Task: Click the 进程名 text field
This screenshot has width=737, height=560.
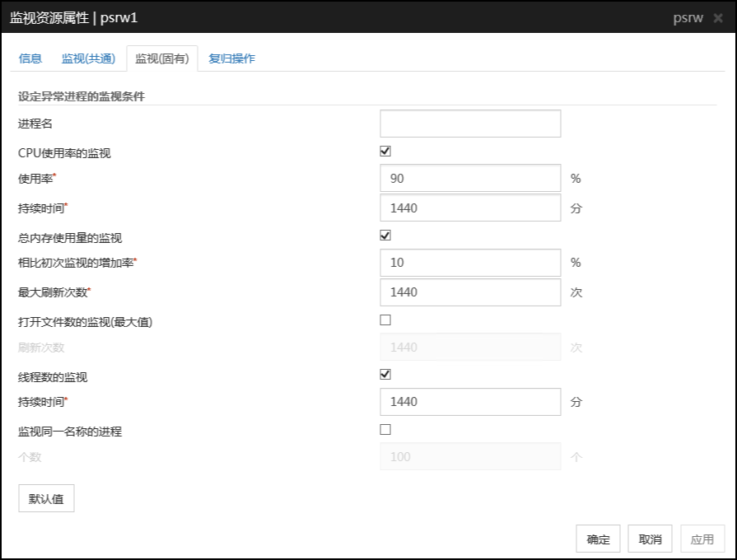Action: tap(470, 124)
